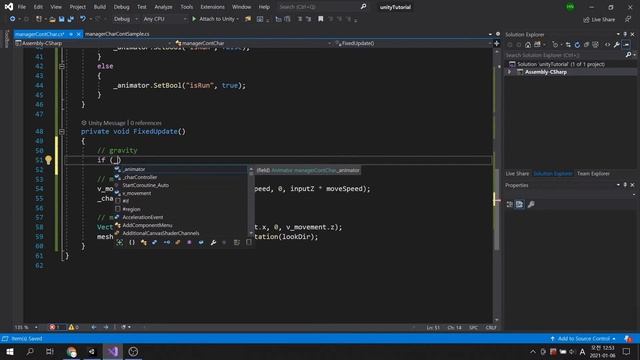Expand the Assembly-CSharp project node
Image resolution: width=640 pixels, height=360 pixels.
tap(509, 72)
